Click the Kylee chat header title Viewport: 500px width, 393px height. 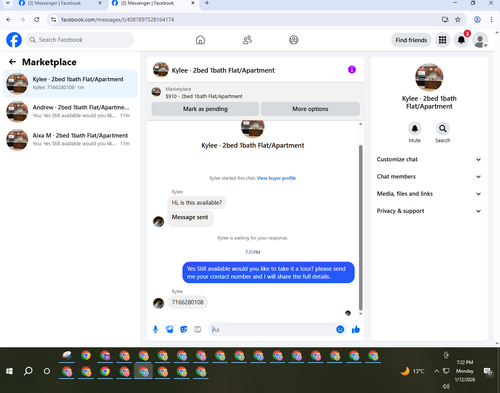(x=223, y=70)
